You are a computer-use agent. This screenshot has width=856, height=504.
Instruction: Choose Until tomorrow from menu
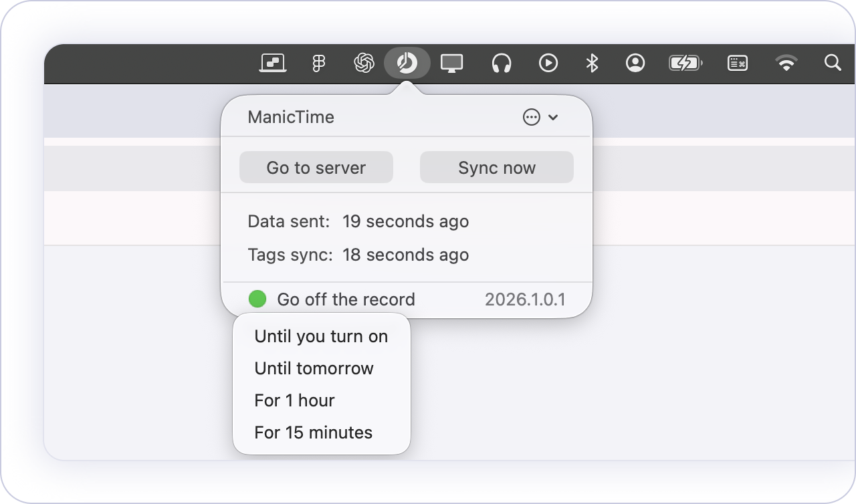314,368
